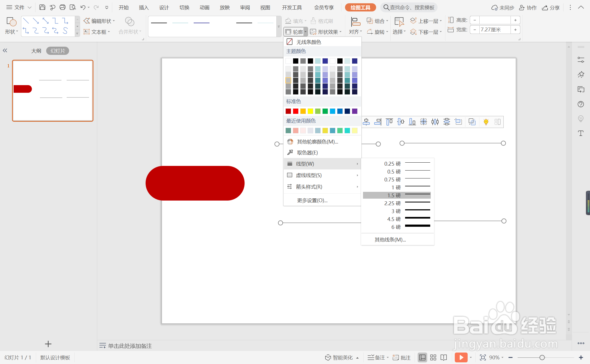Click the Save icon in quick toolbar
Image resolution: width=590 pixels, height=364 pixels.
click(x=42, y=7)
